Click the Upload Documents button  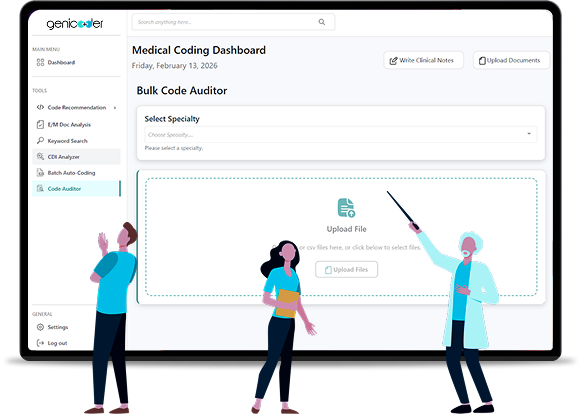pos(511,60)
